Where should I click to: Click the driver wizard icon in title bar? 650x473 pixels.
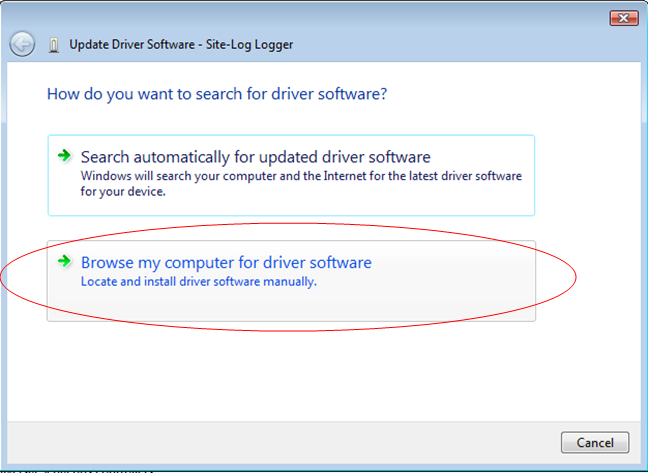click(x=54, y=45)
